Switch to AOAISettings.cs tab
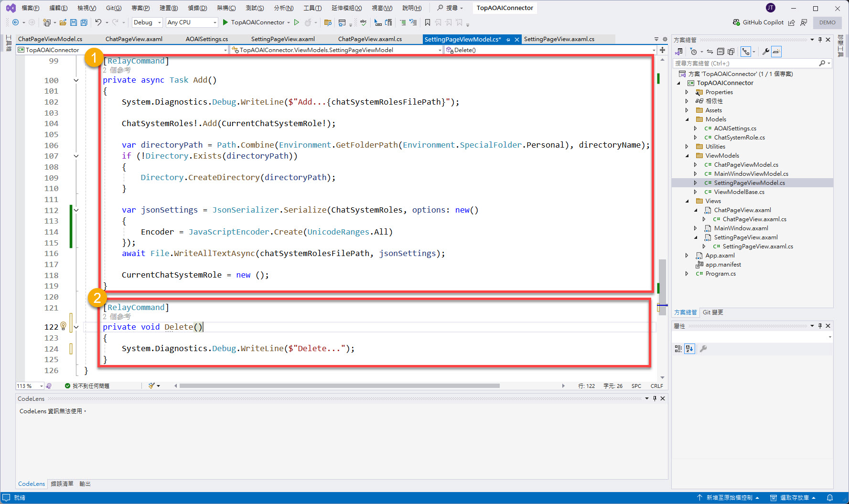 coord(207,39)
